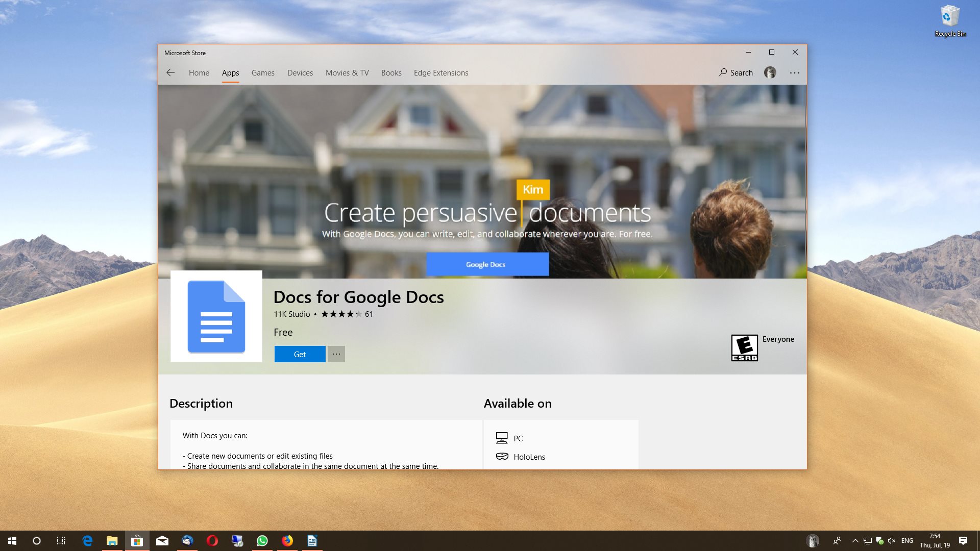Viewport: 980px width, 551px height.
Task: Click the muted volume icon
Action: (x=892, y=541)
